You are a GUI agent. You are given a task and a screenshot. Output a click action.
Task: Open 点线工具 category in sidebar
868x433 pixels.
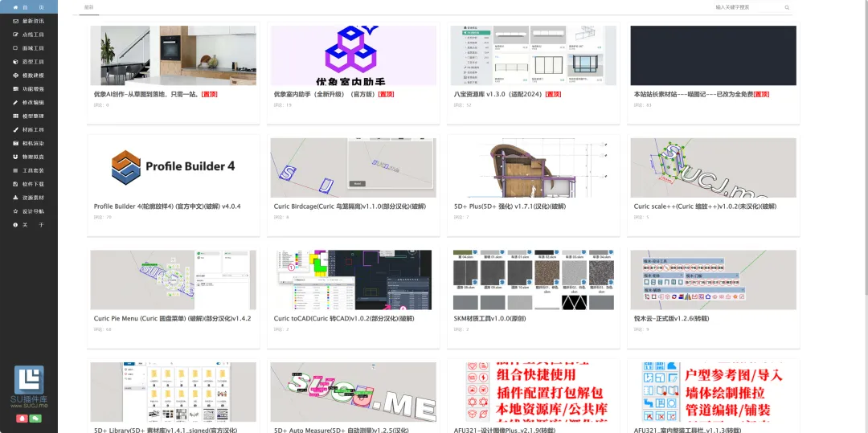click(x=29, y=35)
